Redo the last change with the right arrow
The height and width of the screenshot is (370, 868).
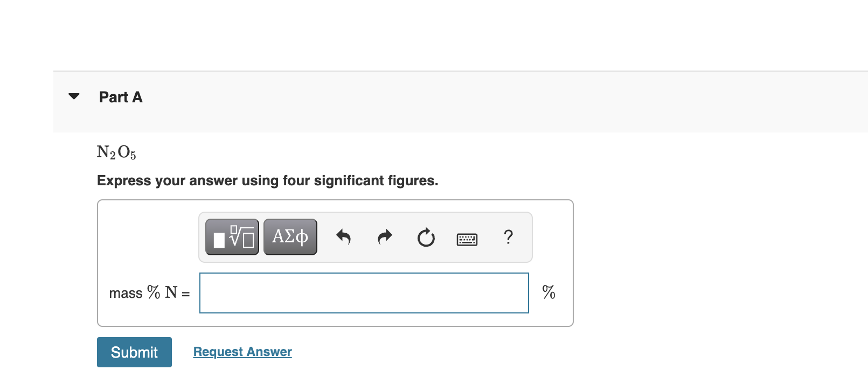pyautogui.click(x=384, y=237)
